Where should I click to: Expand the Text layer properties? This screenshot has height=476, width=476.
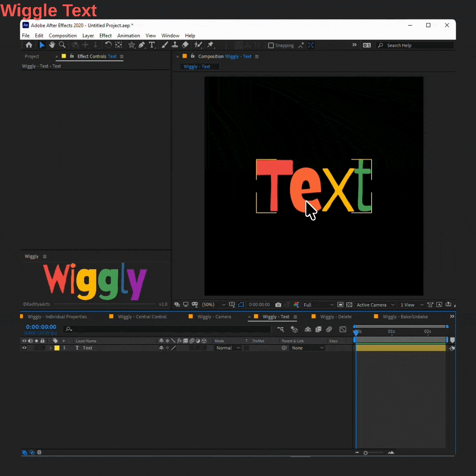(x=50, y=348)
